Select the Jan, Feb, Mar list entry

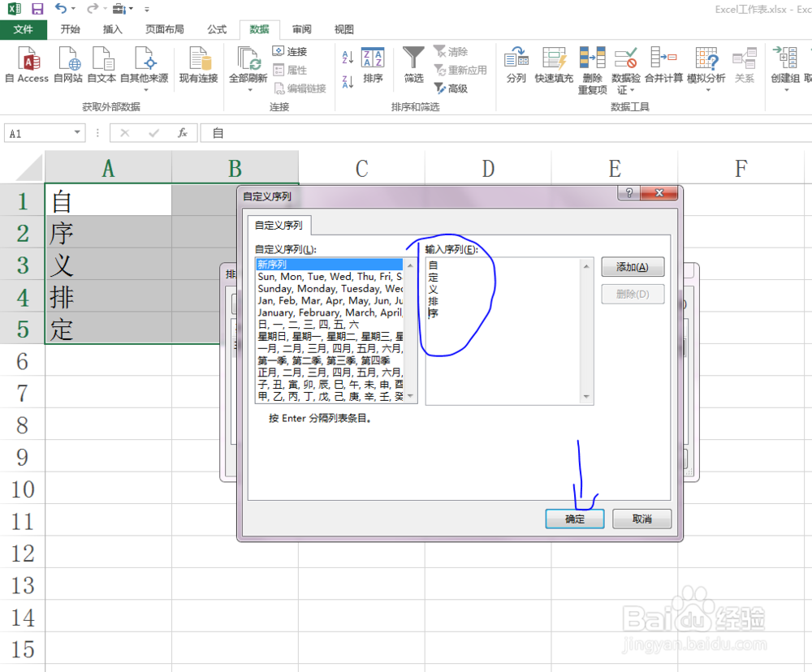330,300
